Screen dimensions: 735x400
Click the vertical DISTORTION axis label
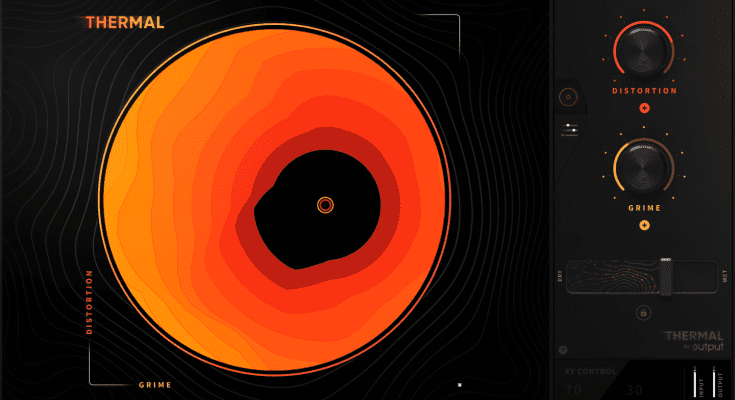89,308
